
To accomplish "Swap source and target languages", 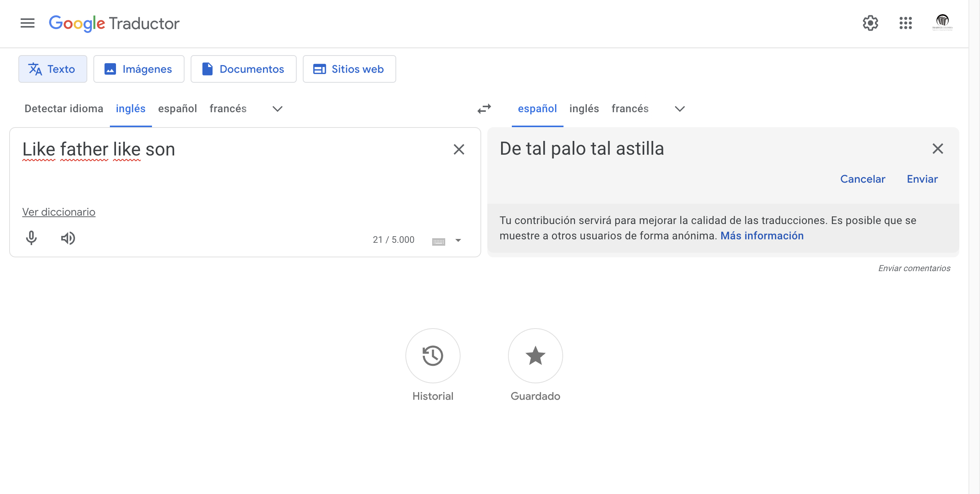I will [x=484, y=109].
